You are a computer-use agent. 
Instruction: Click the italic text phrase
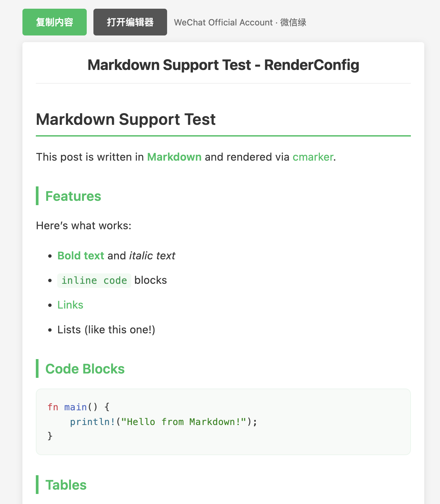pyautogui.click(x=152, y=256)
